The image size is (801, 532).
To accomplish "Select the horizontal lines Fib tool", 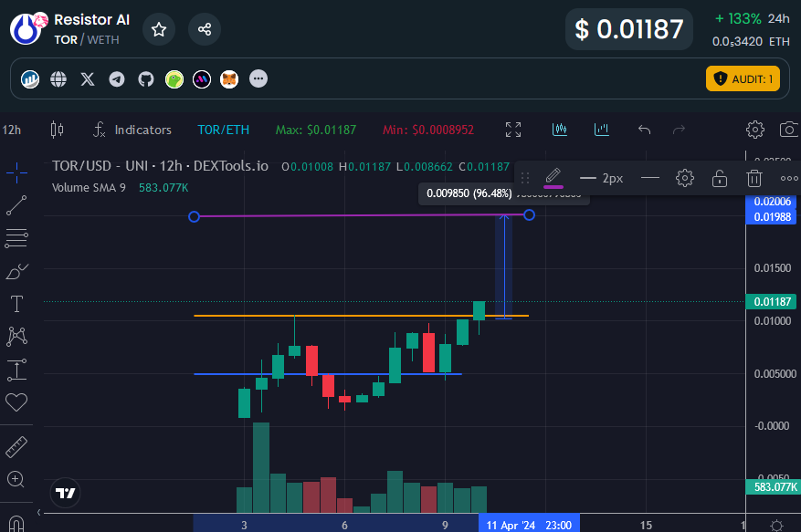I will (16, 238).
